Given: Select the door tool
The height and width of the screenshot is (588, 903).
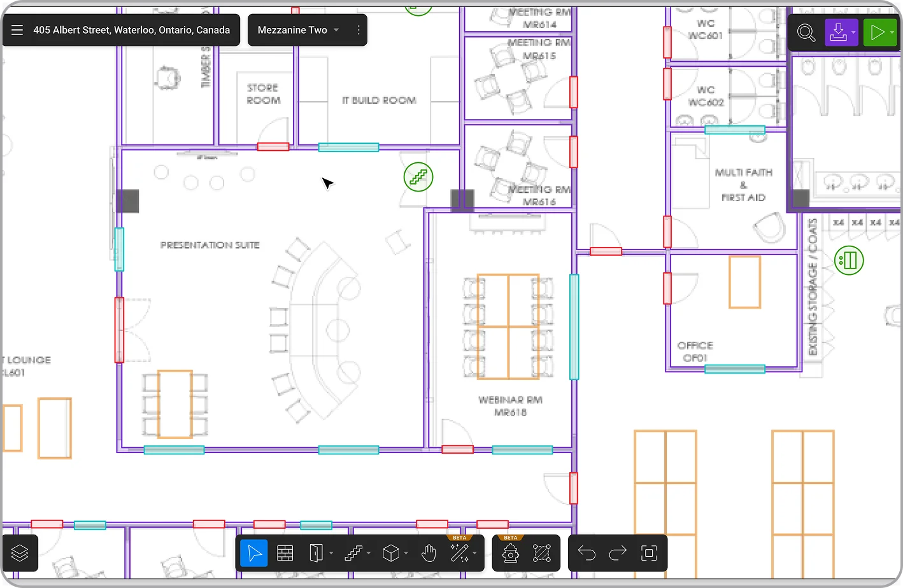Looking at the screenshot, I should 315,554.
